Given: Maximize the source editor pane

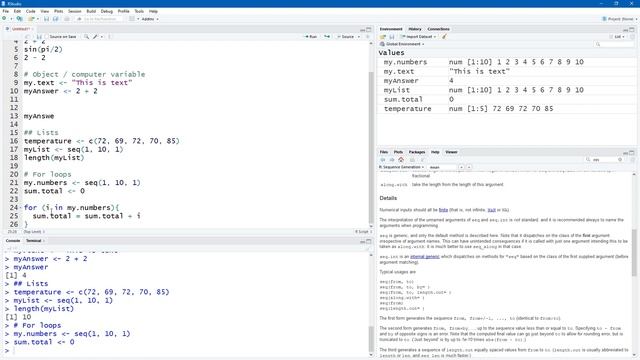Looking at the screenshot, I should (369, 29).
